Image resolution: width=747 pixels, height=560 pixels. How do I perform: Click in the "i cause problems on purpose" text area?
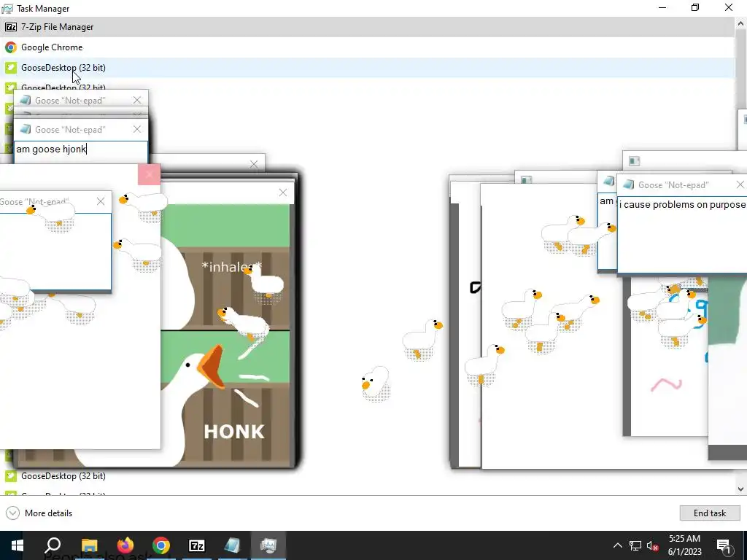coord(682,234)
